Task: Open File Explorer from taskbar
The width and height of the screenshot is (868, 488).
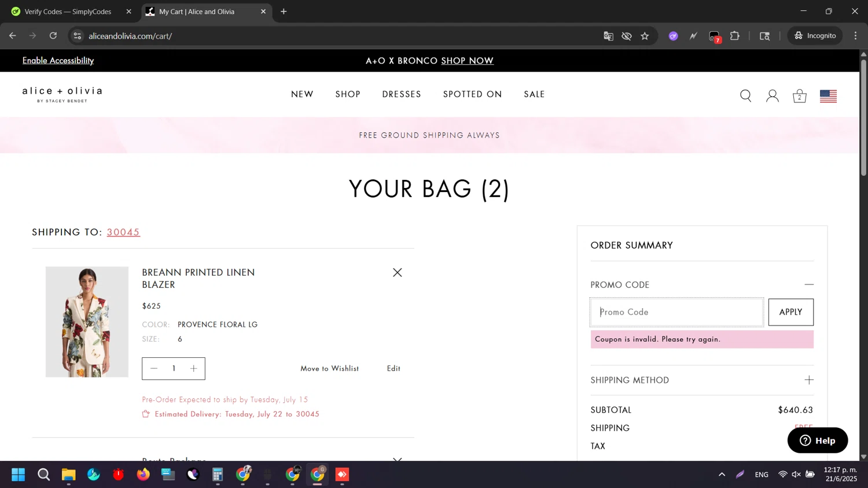Action: pyautogui.click(x=68, y=475)
